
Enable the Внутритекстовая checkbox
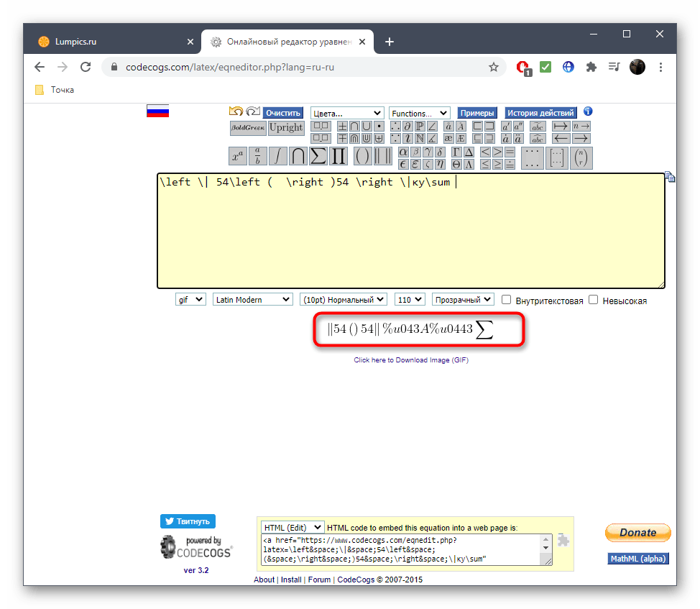507,300
